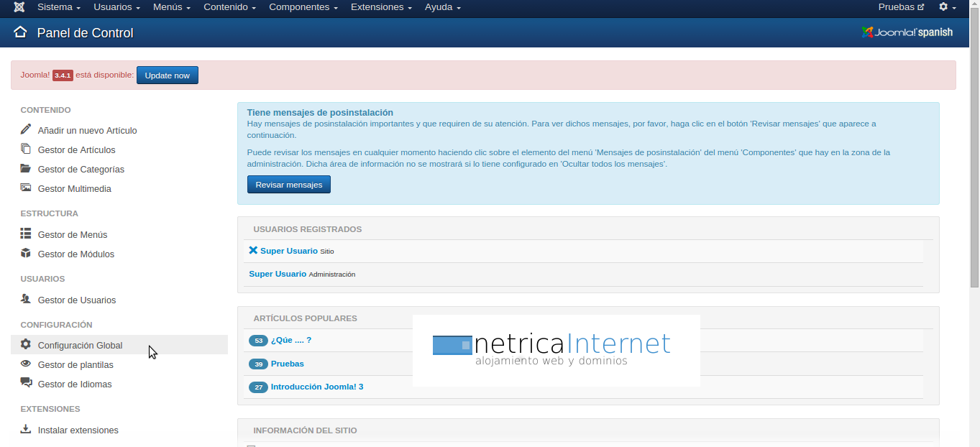Image resolution: width=980 pixels, height=447 pixels.
Task: Open the Extensiones menu
Action: [381, 7]
